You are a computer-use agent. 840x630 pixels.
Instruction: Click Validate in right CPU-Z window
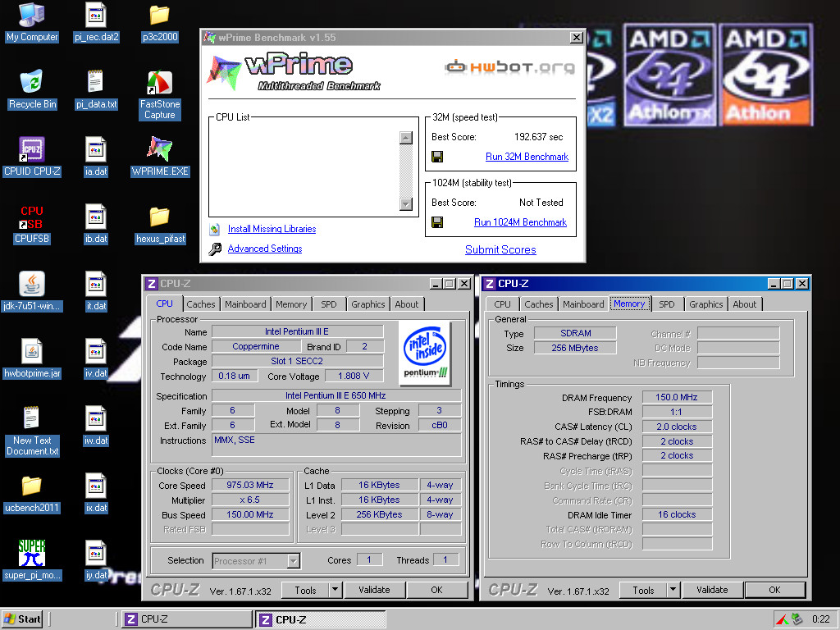(x=712, y=590)
